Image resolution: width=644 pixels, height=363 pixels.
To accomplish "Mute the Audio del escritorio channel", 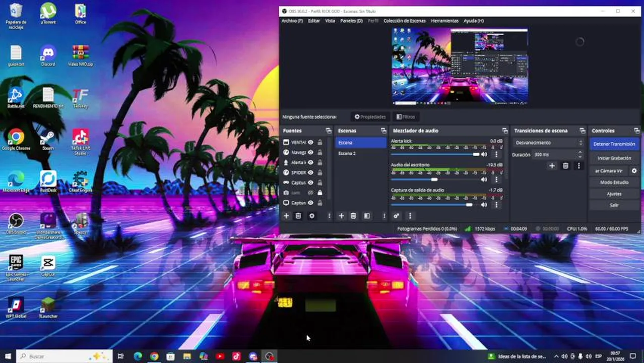I will pos(484,179).
